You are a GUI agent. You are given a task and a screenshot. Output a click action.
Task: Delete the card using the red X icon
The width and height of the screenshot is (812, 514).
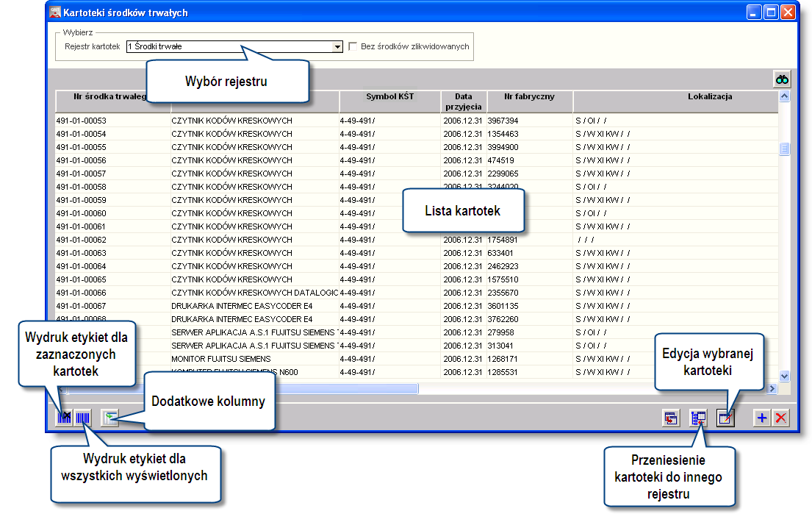point(781,418)
